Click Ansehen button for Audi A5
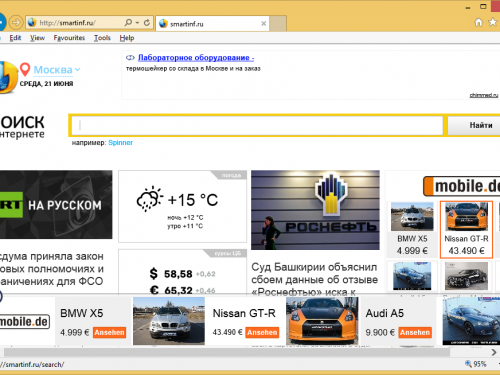The image size is (500, 375). pos(415,332)
